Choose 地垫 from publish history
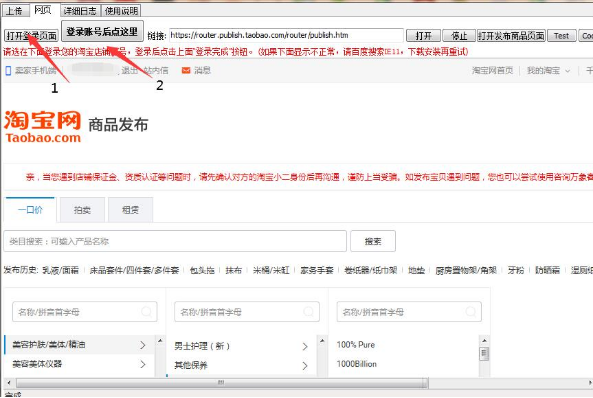 click(x=416, y=270)
